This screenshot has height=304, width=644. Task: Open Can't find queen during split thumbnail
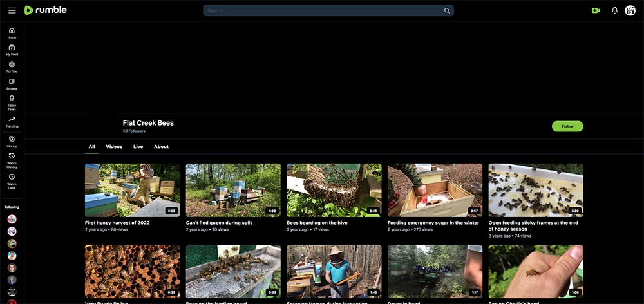(233, 190)
